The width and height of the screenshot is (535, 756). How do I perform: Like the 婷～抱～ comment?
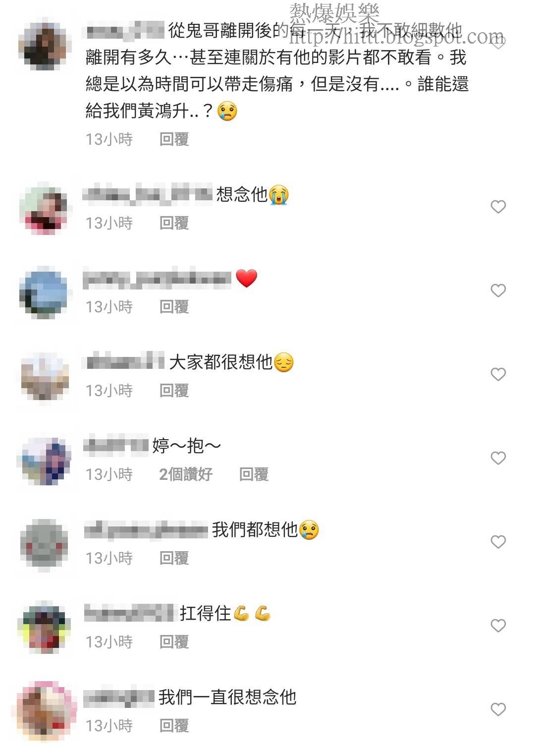coord(498,458)
